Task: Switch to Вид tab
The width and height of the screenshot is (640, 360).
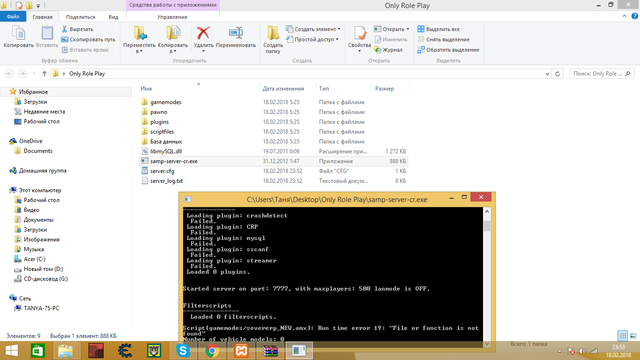Action: tap(113, 17)
